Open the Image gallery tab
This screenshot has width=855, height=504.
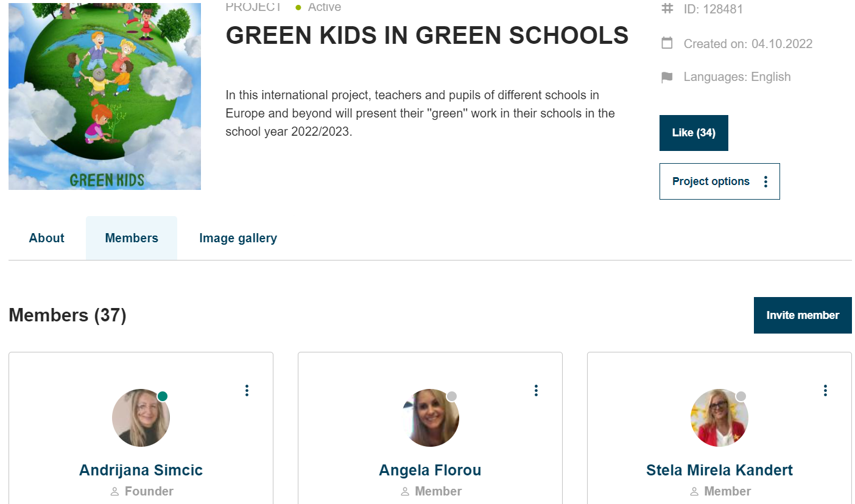pyautogui.click(x=238, y=238)
